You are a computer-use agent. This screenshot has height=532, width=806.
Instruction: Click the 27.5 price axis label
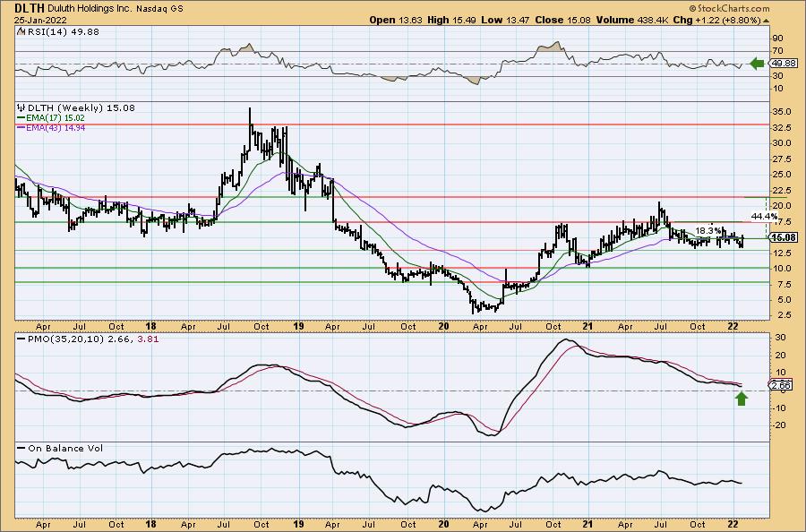tap(781, 159)
